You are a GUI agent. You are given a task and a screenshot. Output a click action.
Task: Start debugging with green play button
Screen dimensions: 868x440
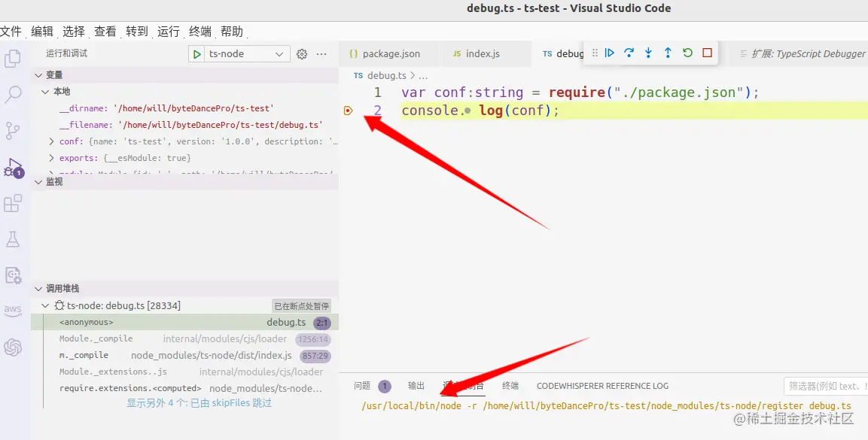(196, 54)
